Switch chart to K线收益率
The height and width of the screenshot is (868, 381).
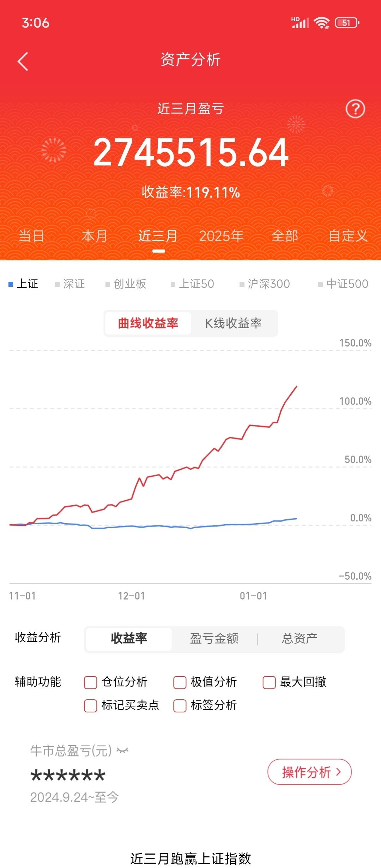[x=234, y=323]
